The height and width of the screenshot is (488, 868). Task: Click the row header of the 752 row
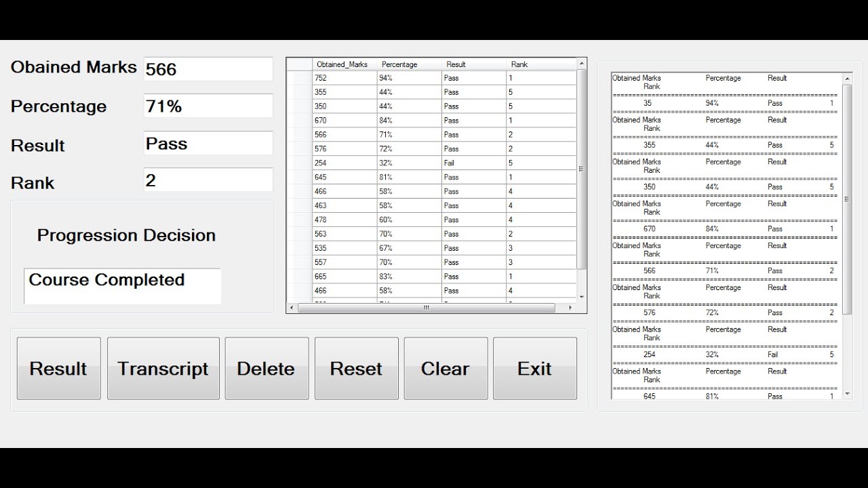[300, 78]
